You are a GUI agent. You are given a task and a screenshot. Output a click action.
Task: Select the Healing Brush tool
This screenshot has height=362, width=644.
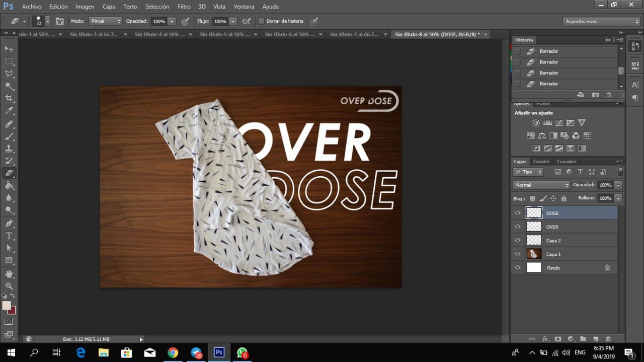9,124
